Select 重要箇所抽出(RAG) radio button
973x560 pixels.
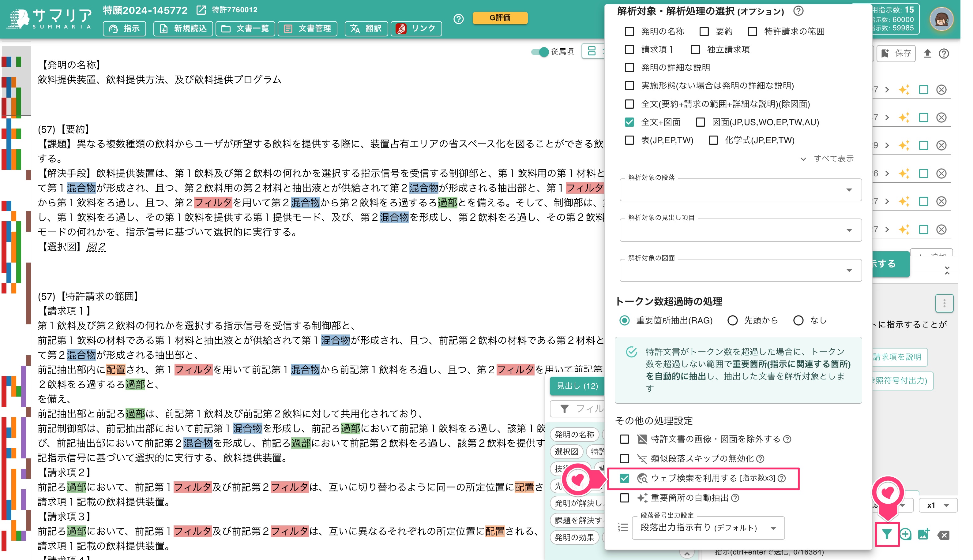point(624,321)
